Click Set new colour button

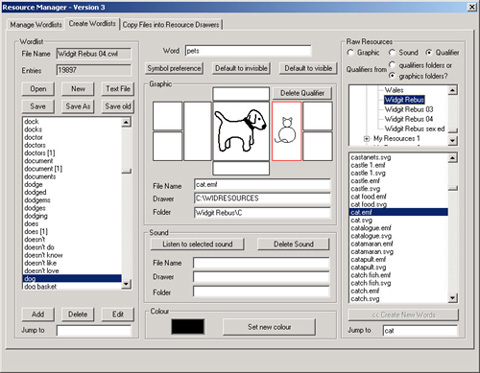click(x=269, y=327)
